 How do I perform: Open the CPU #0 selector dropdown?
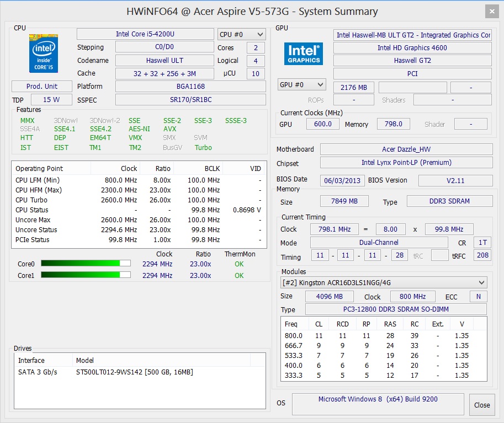[x=241, y=34]
